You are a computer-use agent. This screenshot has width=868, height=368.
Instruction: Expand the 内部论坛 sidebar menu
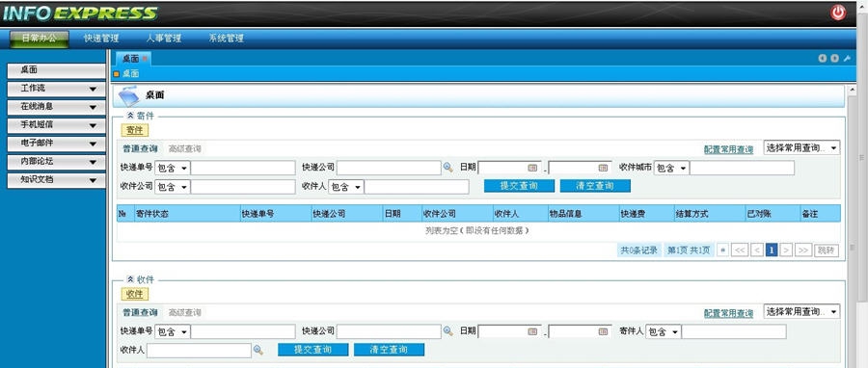(56, 161)
